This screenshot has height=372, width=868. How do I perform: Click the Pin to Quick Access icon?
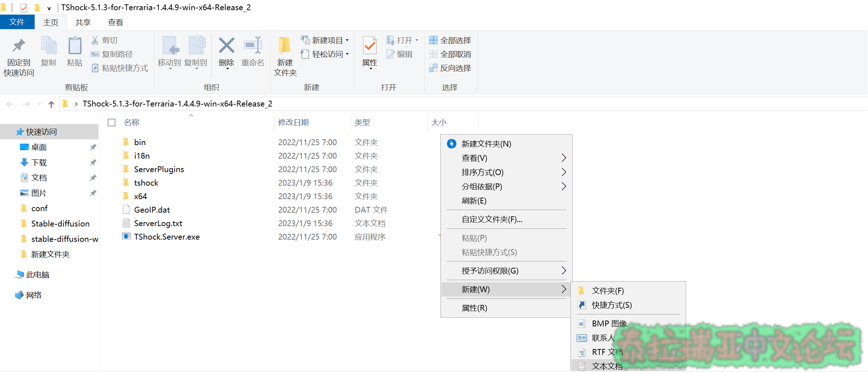pos(19,46)
